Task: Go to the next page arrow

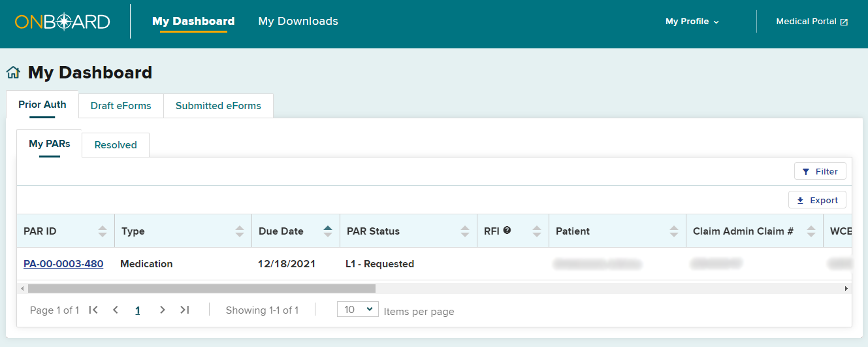Action: (x=163, y=310)
